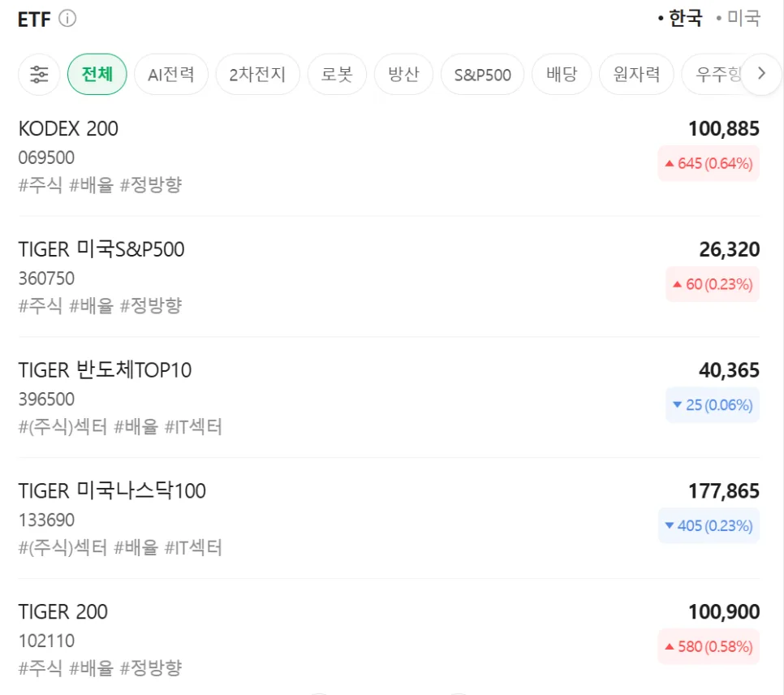The height and width of the screenshot is (695, 784).
Task: Open TIGER 200 ETF details
Action: (x=389, y=638)
